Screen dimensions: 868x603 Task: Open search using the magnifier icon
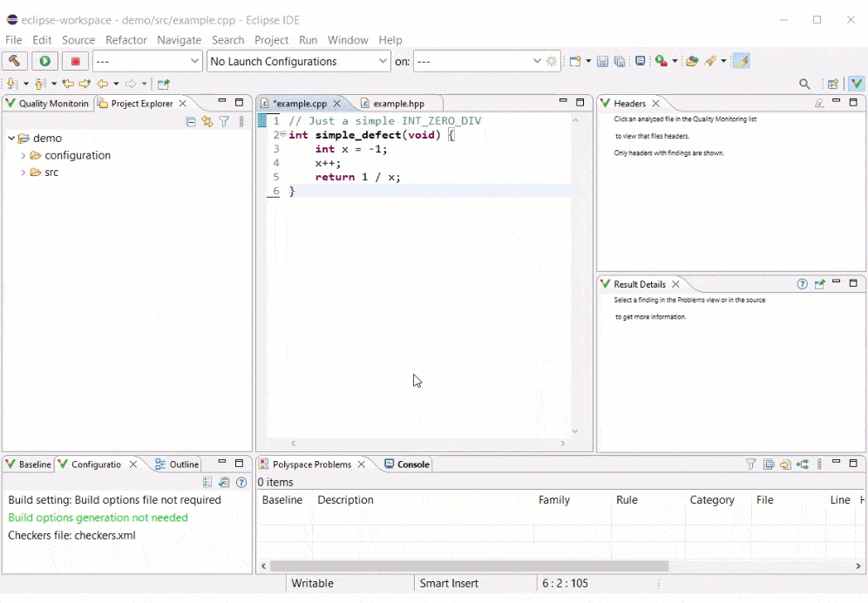coord(804,84)
